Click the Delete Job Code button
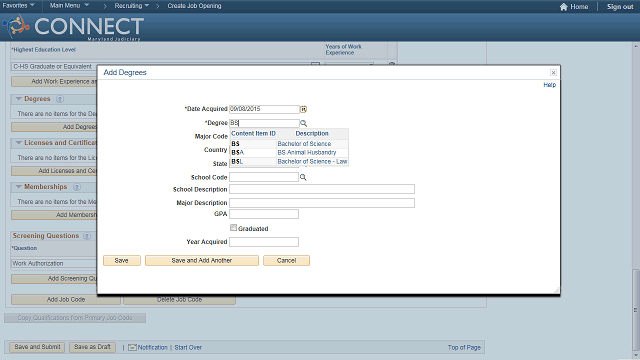This screenshot has height=360, width=640. click(179, 300)
